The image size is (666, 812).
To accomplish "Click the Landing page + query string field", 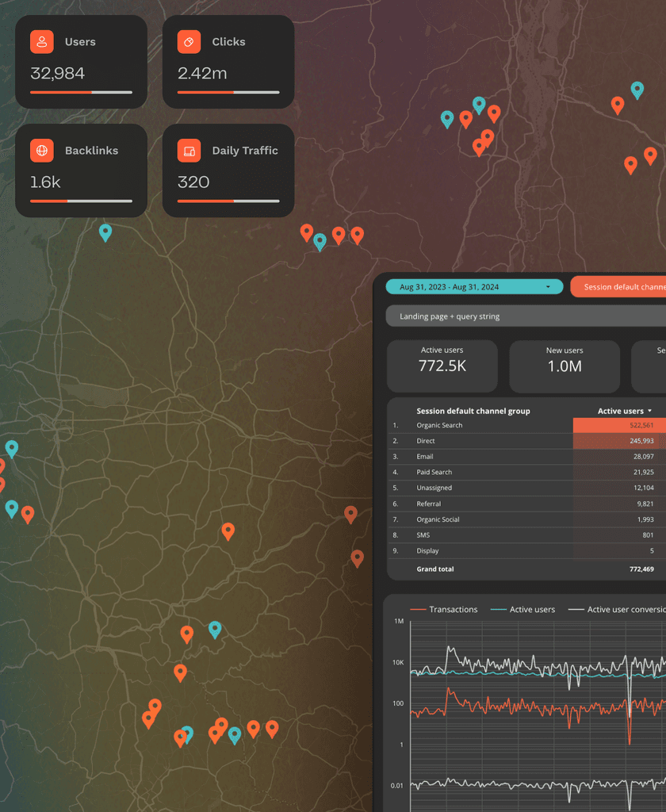I will (x=526, y=316).
